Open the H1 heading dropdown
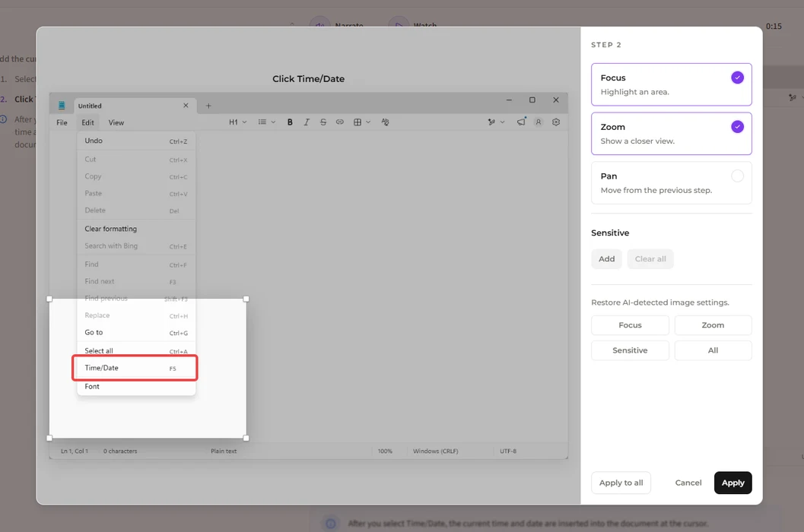Image resolution: width=804 pixels, height=532 pixels. coord(237,122)
